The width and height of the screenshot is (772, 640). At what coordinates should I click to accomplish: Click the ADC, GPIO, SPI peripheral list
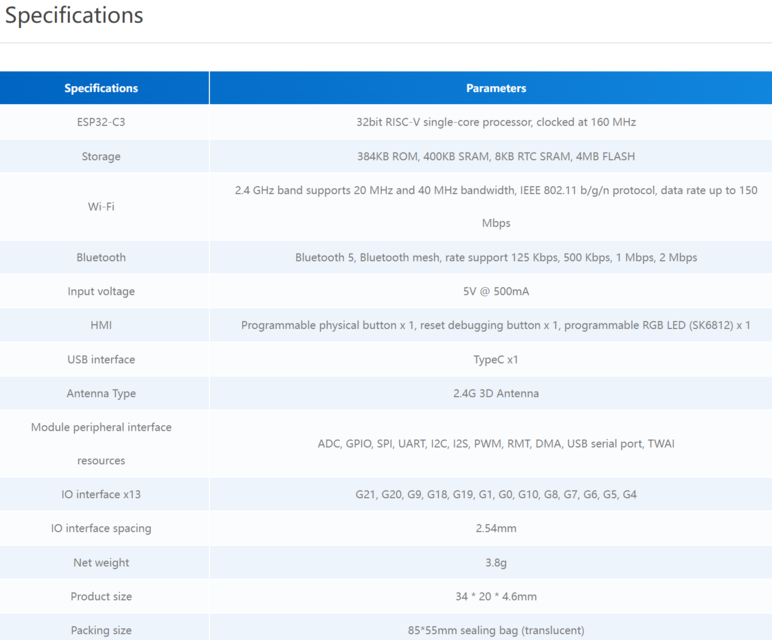click(x=495, y=443)
